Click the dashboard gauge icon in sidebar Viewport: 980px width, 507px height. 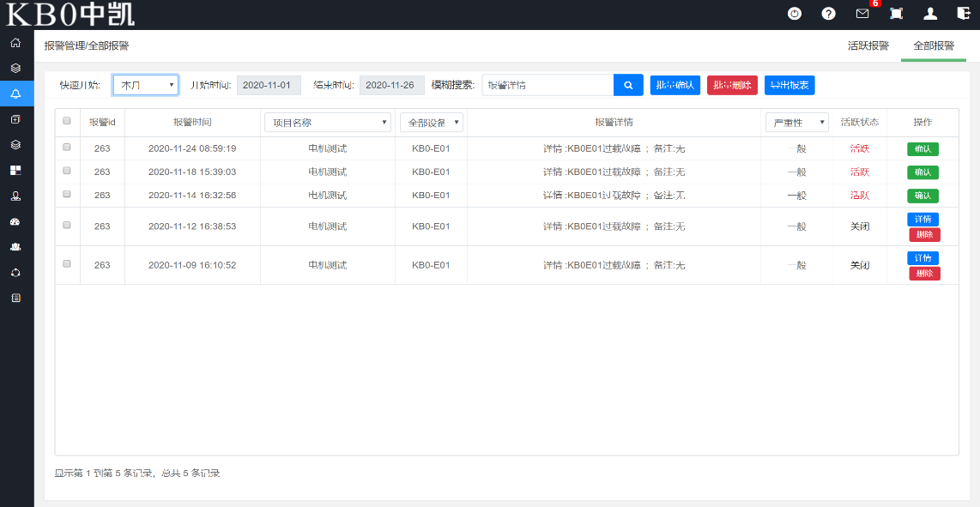tap(15, 221)
